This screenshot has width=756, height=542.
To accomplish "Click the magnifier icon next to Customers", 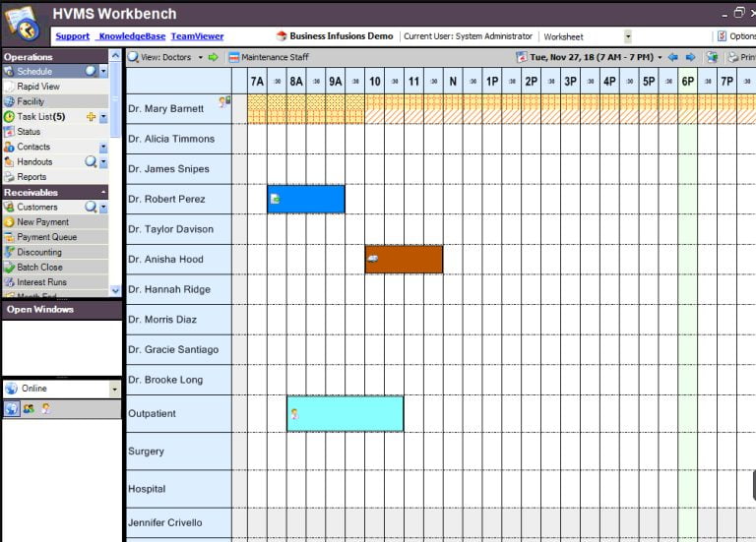I will click(91, 208).
